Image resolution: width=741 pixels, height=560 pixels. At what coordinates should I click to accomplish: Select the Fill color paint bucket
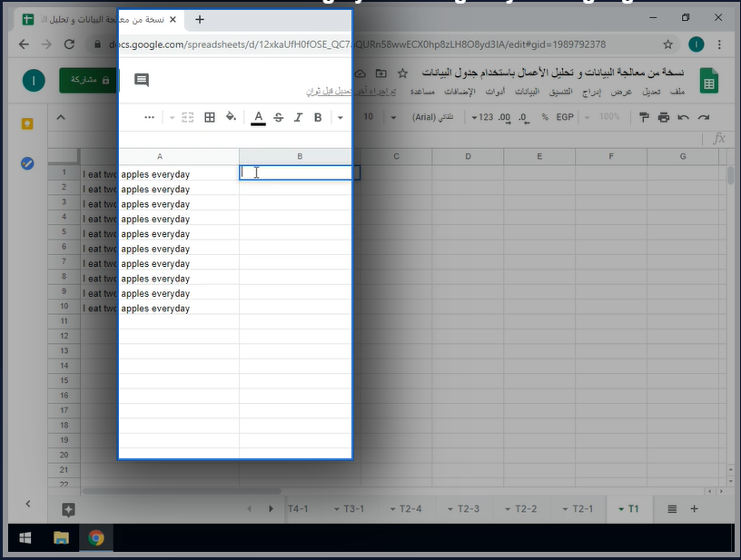tap(231, 116)
